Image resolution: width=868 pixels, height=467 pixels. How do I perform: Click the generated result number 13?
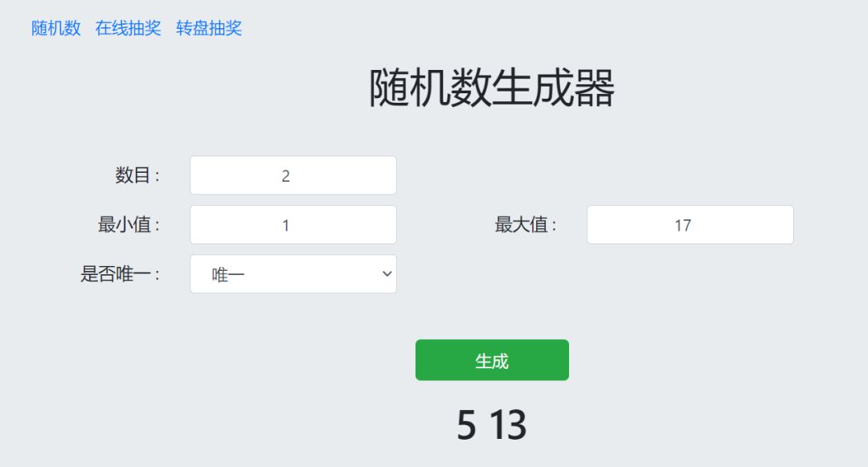coord(508,425)
